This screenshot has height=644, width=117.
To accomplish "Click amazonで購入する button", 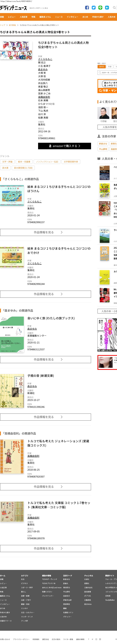I will pos(64,146).
